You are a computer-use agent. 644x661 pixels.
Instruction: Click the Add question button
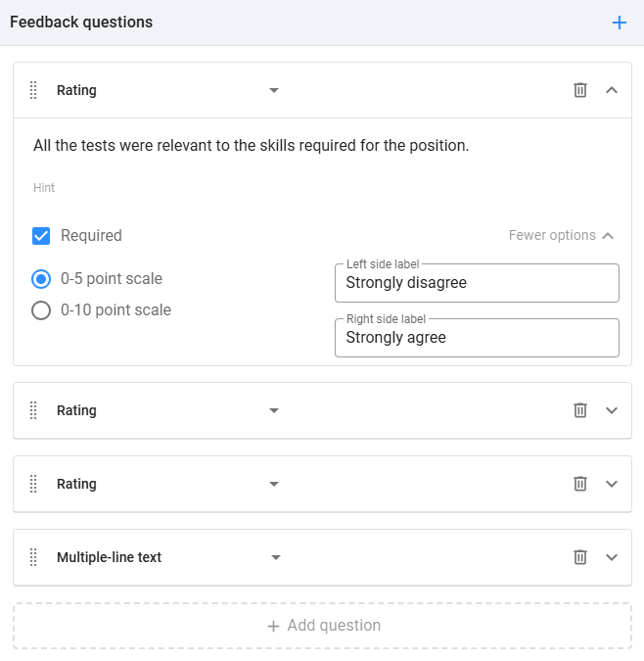click(x=322, y=626)
